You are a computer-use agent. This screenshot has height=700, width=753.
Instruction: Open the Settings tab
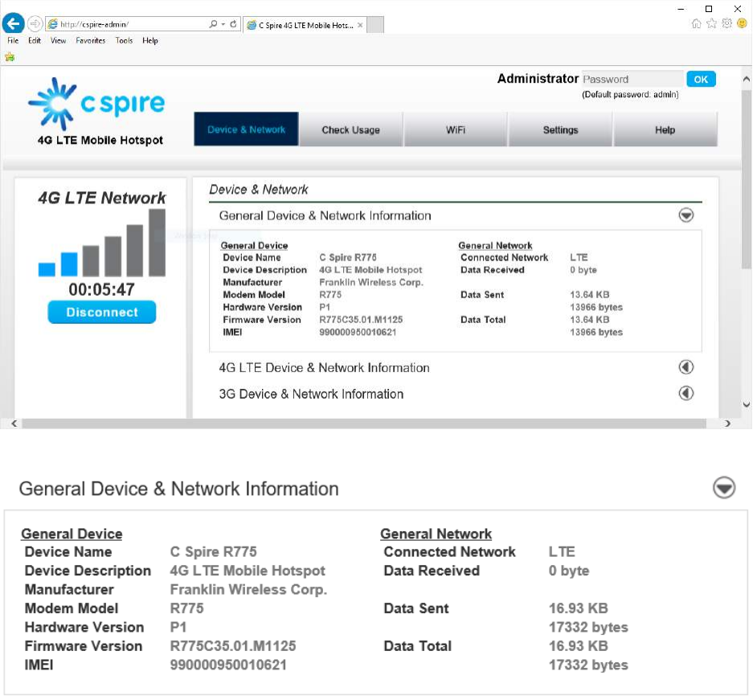pos(560,129)
